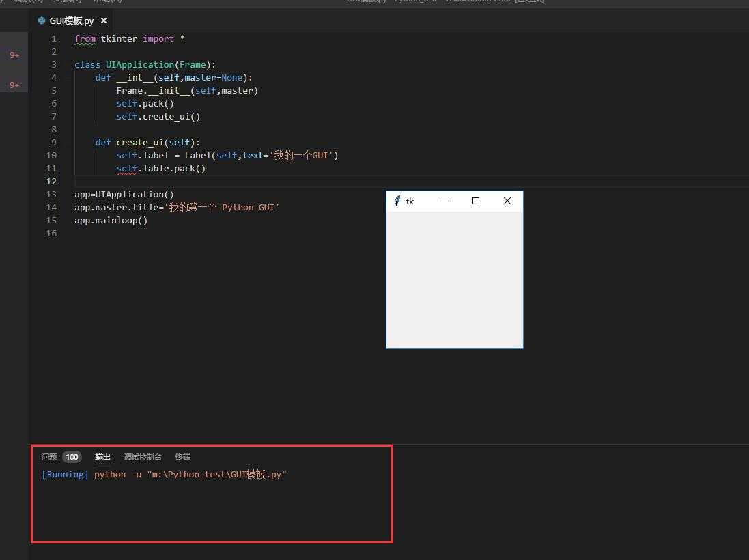This screenshot has height=560, width=749.
Task: Open the 问题 panel tab
Action: [48, 457]
